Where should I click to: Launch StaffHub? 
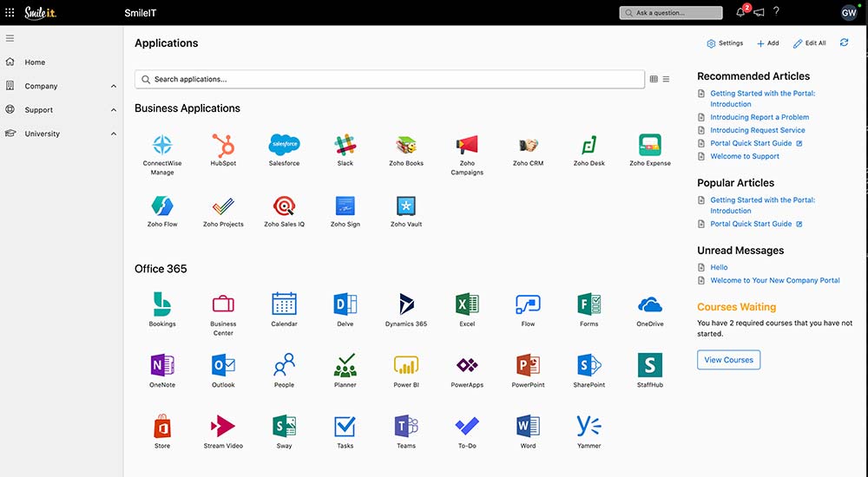(650, 365)
